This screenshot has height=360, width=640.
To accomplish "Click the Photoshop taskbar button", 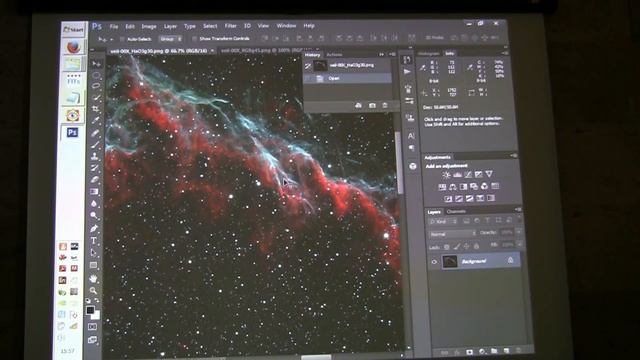I will 73,133.
